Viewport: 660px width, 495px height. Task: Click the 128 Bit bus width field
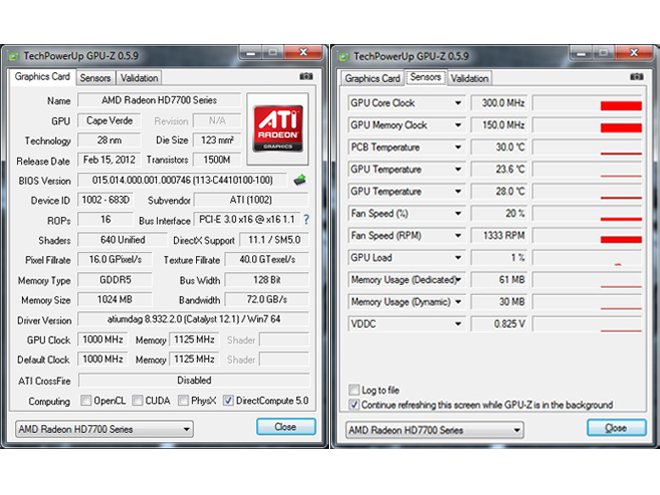click(267, 280)
